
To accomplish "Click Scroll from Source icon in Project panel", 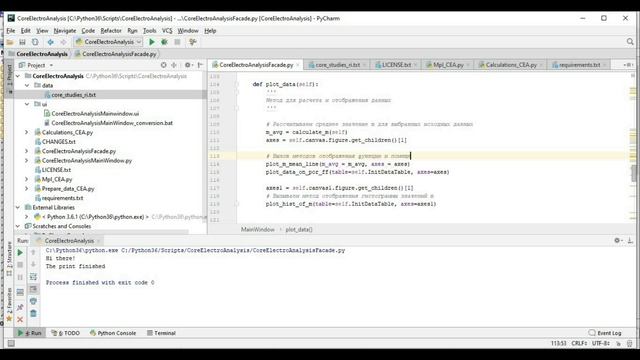I will point(164,65).
